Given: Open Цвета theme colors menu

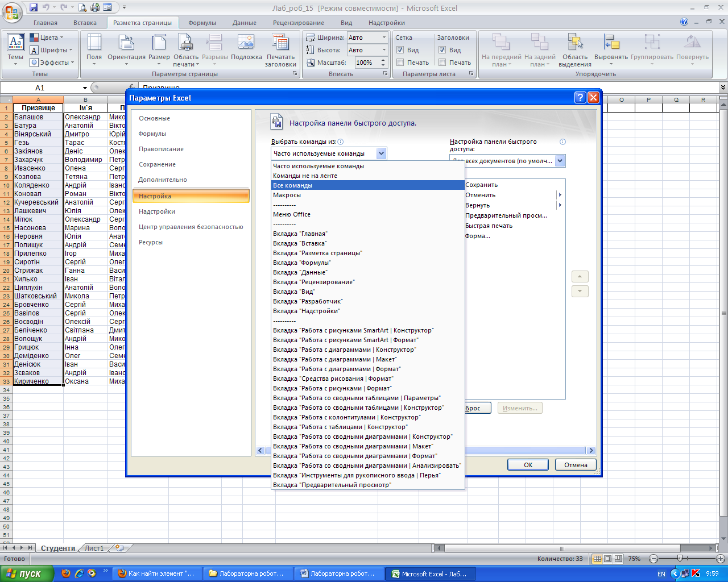Looking at the screenshot, I should (48, 38).
